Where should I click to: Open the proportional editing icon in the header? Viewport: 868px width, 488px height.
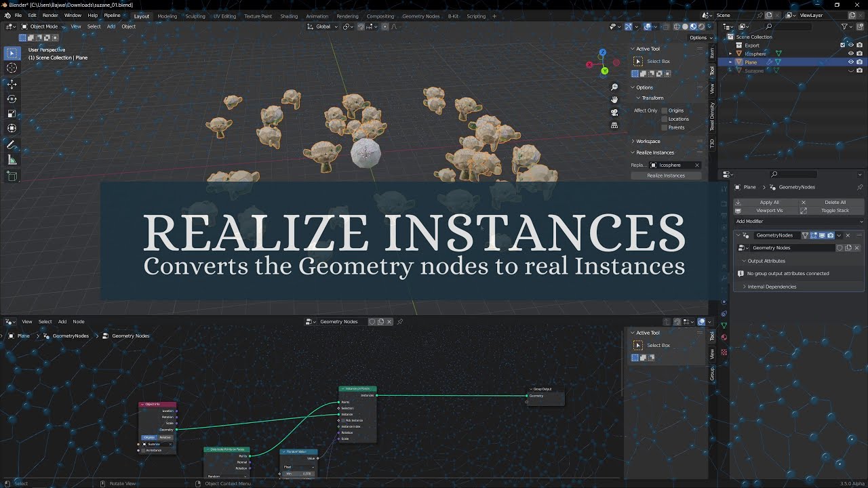pyautogui.click(x=384, y=26)
